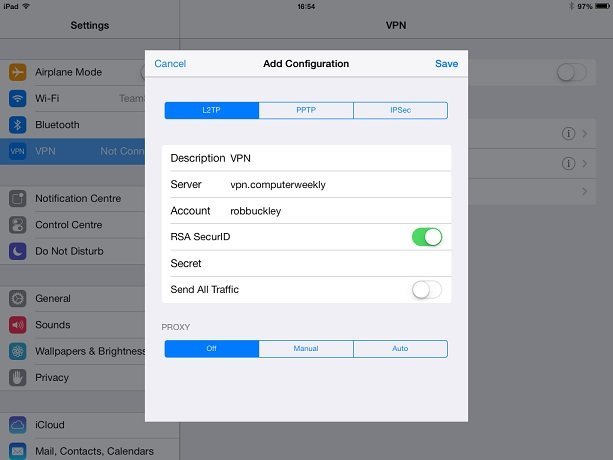Switch to the PPTP tab
613x460 pixels.
point(306,111)
